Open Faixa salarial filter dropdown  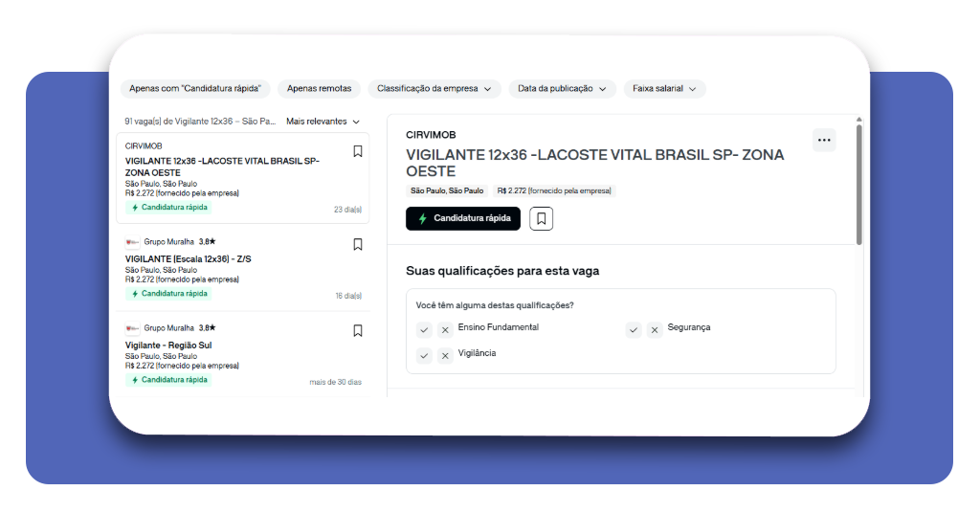pyautogui.click(x=664, y=89)
